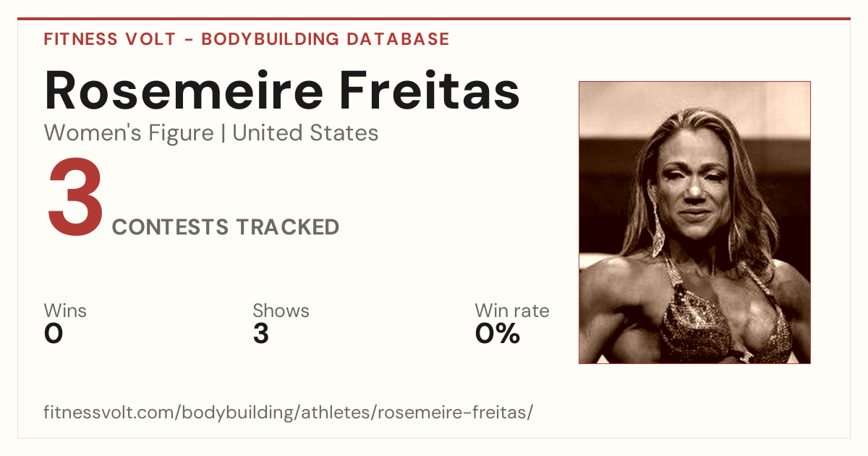
Task: Click the red top border line
Action: point(434,19)
